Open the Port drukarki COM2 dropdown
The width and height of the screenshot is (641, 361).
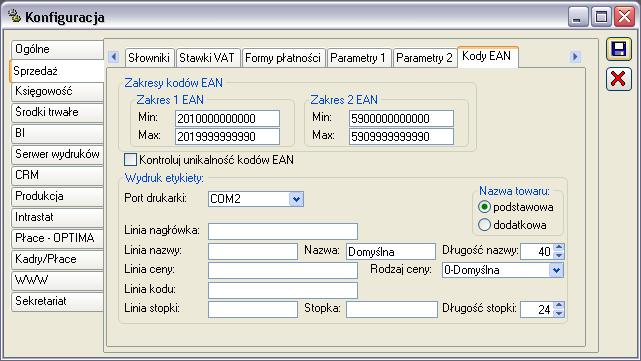click(x=296, y=199)
